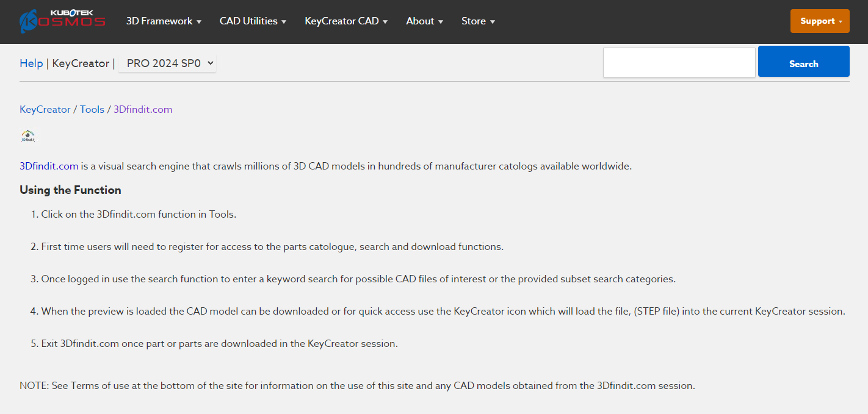Click step 1 text 'Click on the 3Dfindit.com function'
Screen dimensions: 868x414
[139, 214]
